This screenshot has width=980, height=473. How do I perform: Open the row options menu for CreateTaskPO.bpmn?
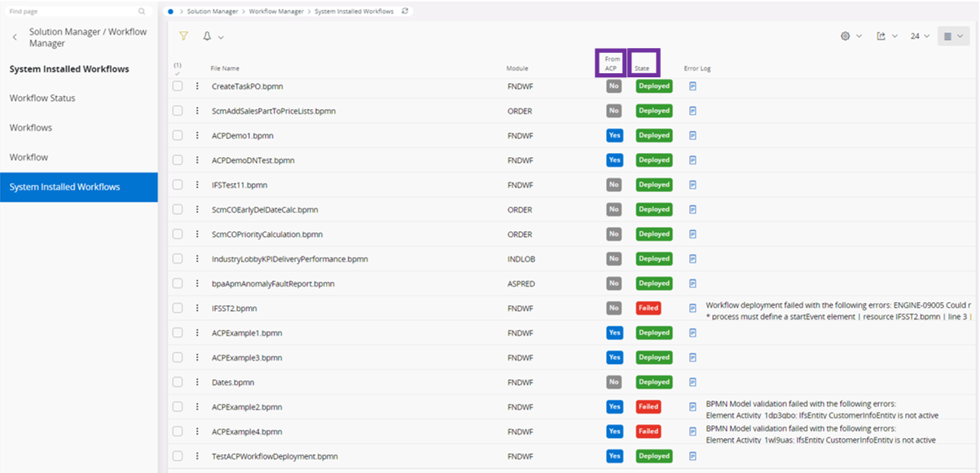click(x=196, y=85)
